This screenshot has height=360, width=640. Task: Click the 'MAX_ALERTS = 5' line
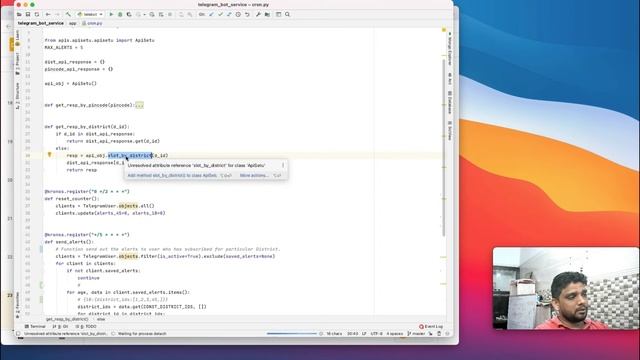[64, 47]
